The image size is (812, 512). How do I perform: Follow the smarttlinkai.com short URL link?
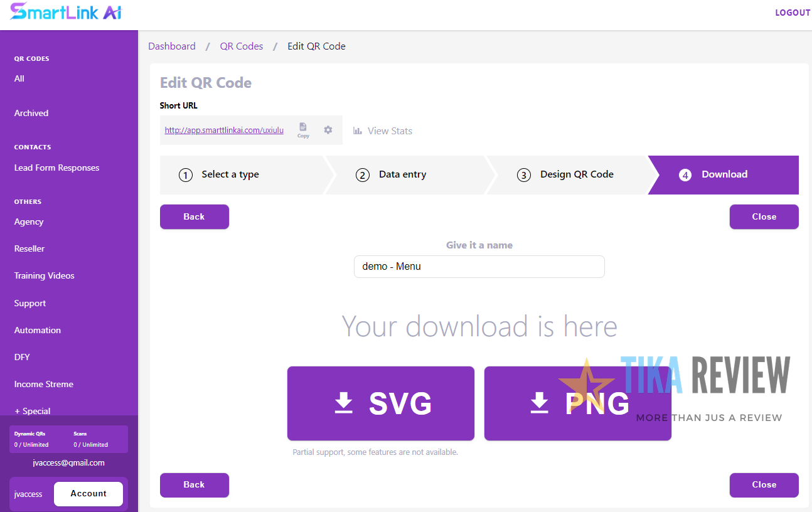(224, 130)
